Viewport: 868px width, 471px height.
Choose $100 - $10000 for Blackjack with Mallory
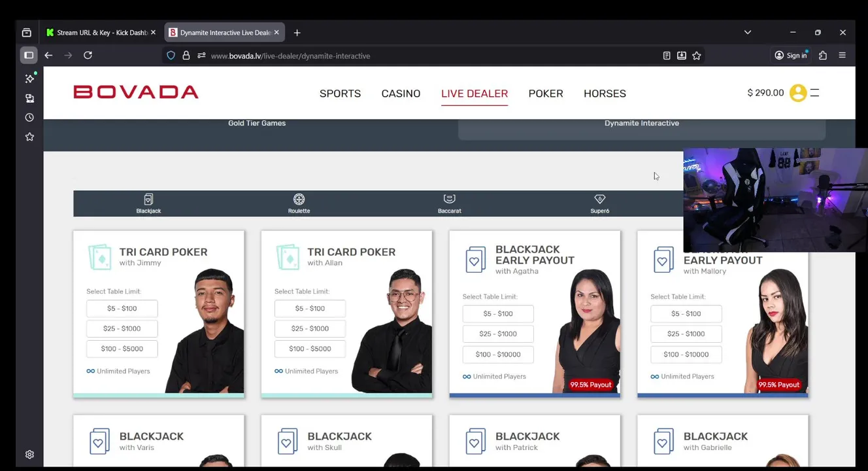(x=686, y=354)
